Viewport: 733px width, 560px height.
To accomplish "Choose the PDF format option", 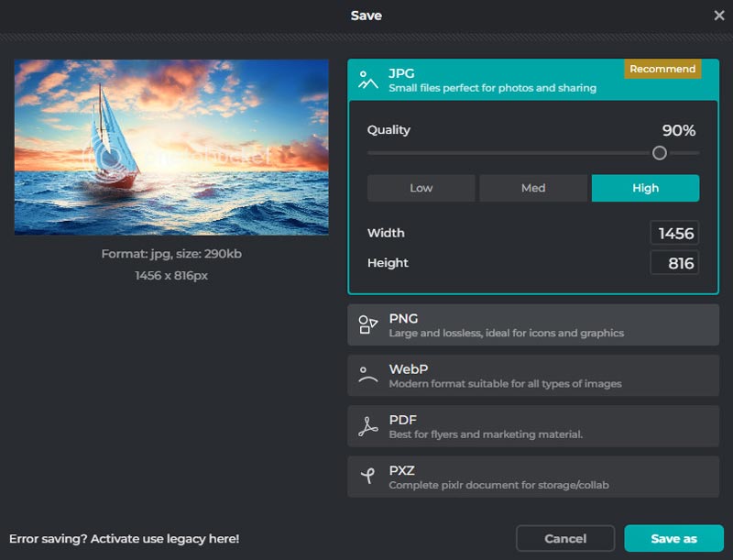I will click(533, 426).
